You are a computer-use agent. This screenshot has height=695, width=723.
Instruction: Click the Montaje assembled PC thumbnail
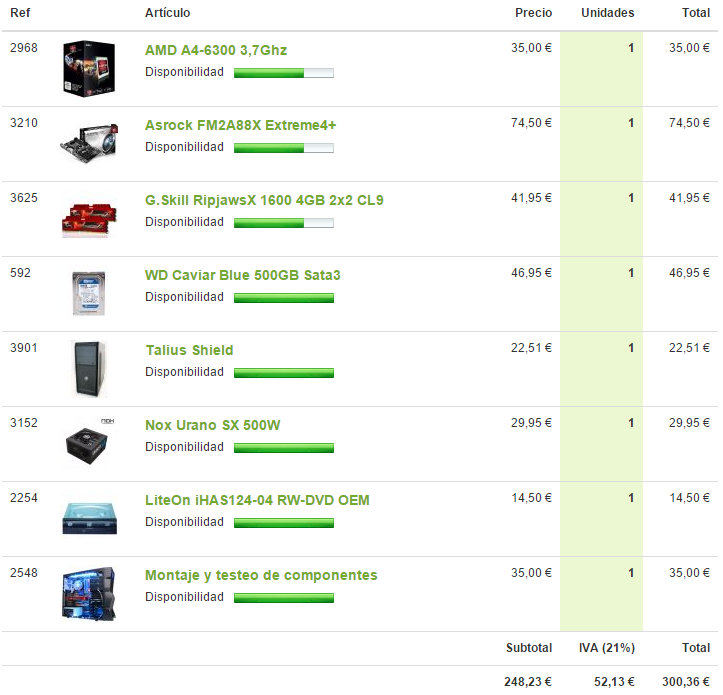click(89, 594)
